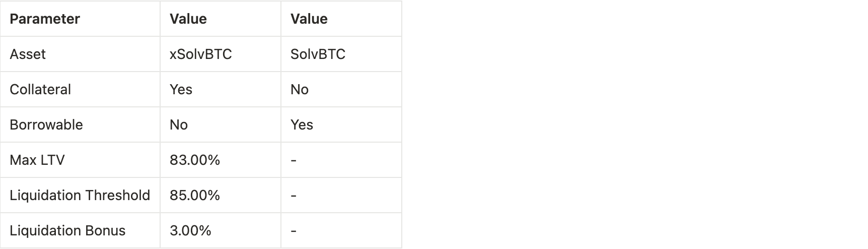Select the 85.00% Liquidation Threshold value
Viewport: 868px width, 249px height.
pos(195,196)
